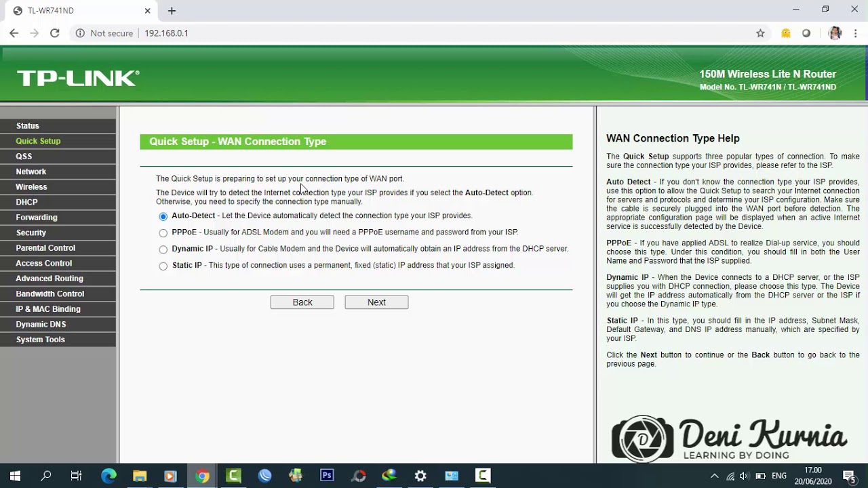The width and height of the screenshot is (868, 488).
Task: Reload the router page
Action: [x=55, y=33]
